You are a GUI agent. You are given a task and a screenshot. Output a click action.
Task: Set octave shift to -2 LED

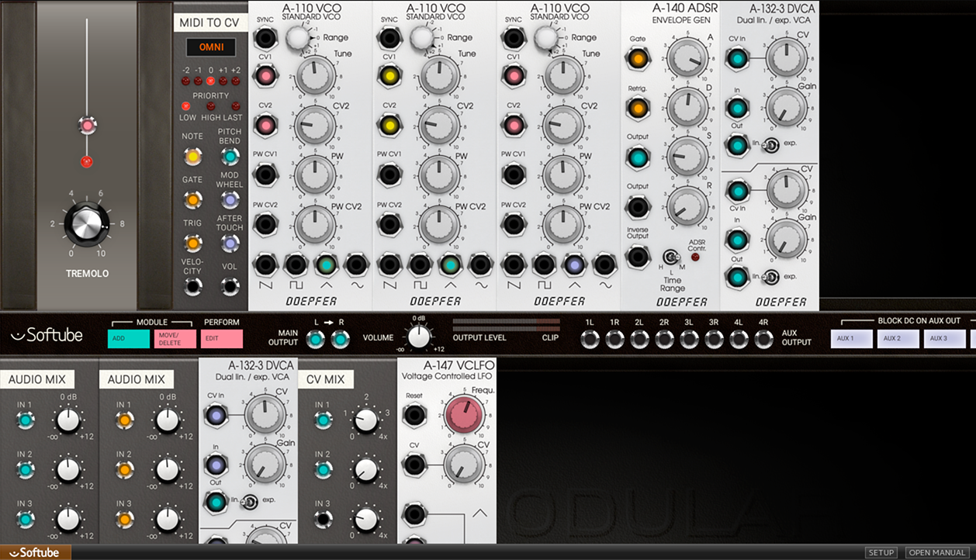tap(186, 81)
